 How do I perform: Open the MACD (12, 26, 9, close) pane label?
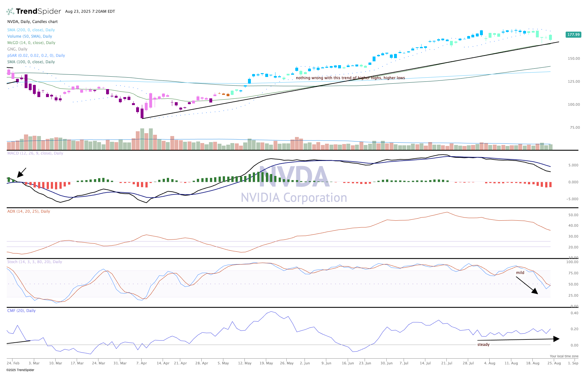coord(35,153)
